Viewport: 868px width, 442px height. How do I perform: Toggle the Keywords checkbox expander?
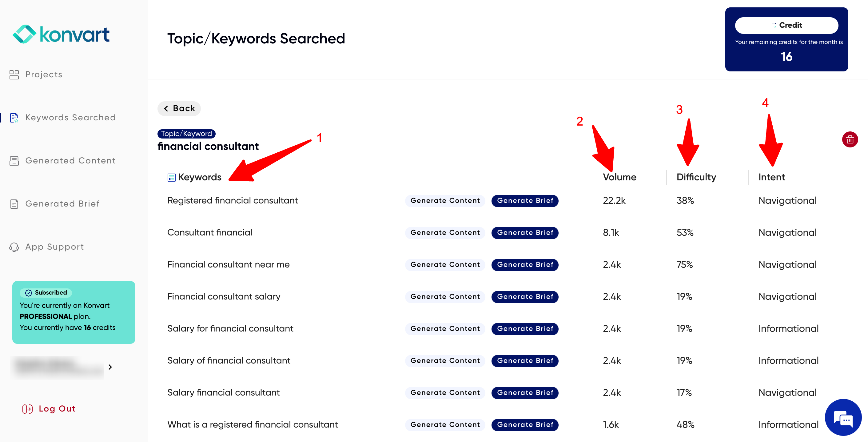tap(169, 176)
